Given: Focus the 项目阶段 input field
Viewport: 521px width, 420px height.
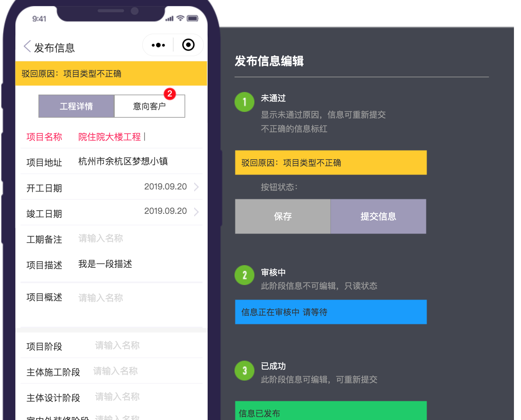Looking at the screenshot, I should [x=117, y=345].
